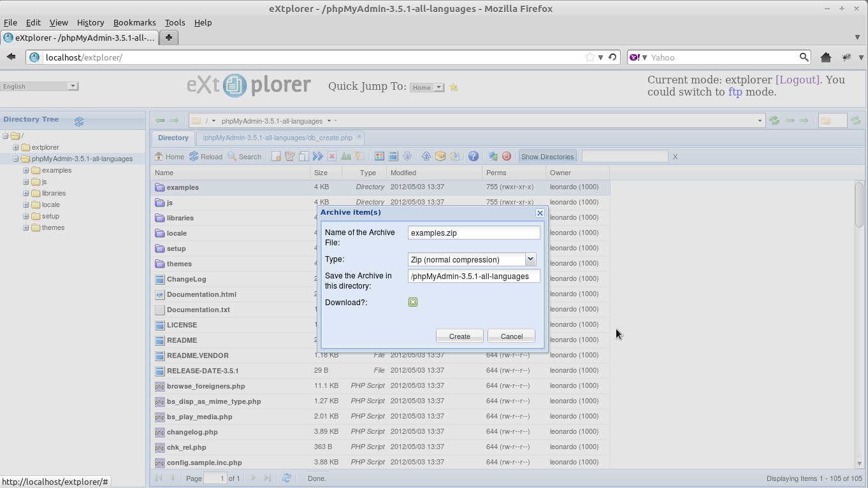Screen dimensions: 868x488
Task: Click the thumbnail grid view icon
Action: 379,157
